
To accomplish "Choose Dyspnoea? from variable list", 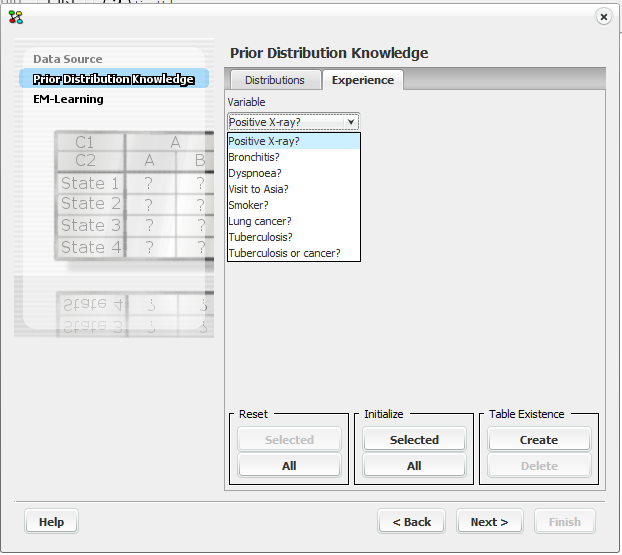I will [294, 173].
